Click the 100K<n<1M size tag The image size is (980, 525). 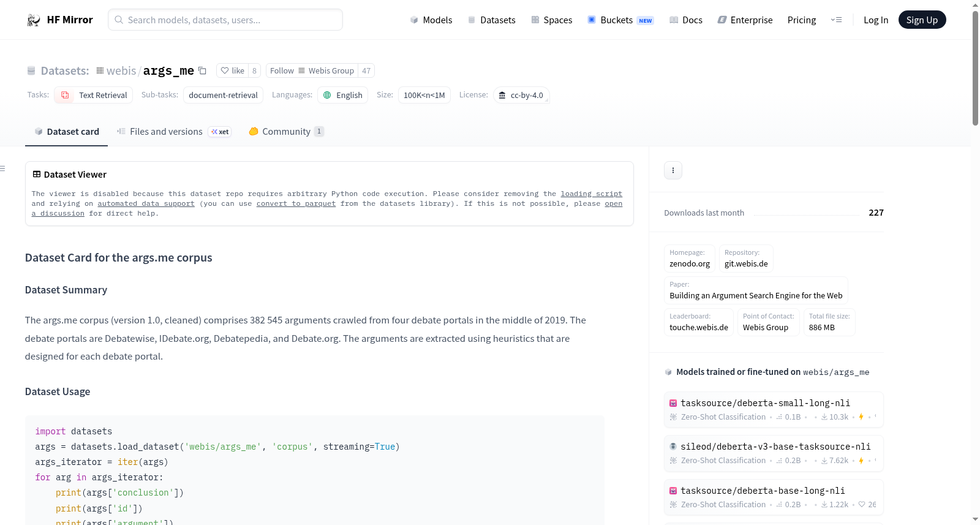click(424, 95)
